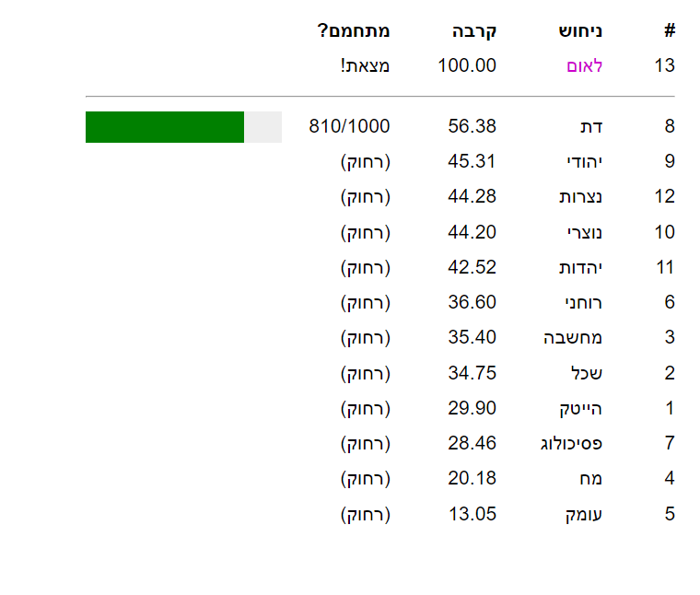Click the קרבה column header
Image resolution: width=700 pixels, height=595 pixels.
(474, 31)
